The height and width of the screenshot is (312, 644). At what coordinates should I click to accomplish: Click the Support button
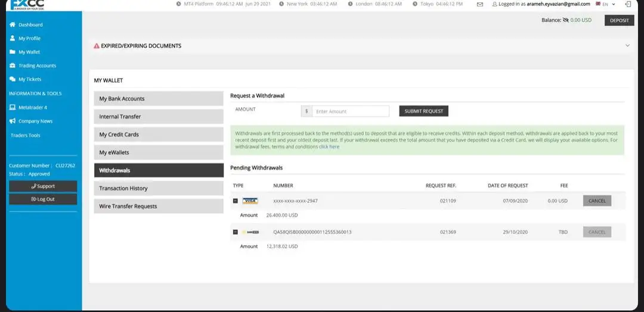[43, 186]
